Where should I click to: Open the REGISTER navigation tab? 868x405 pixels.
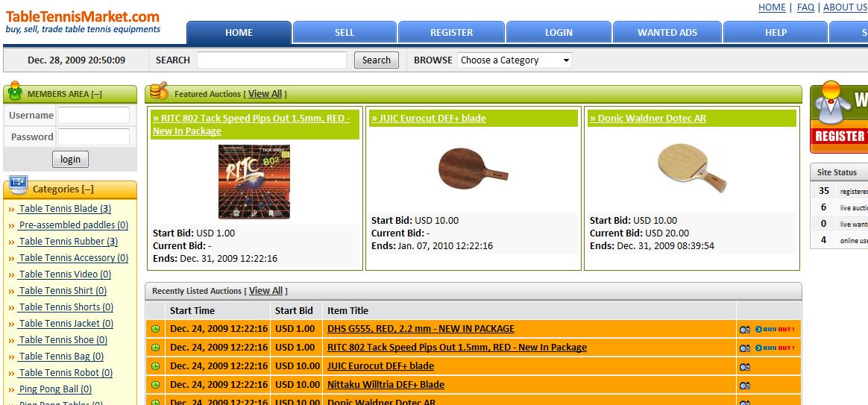(452, 33)
